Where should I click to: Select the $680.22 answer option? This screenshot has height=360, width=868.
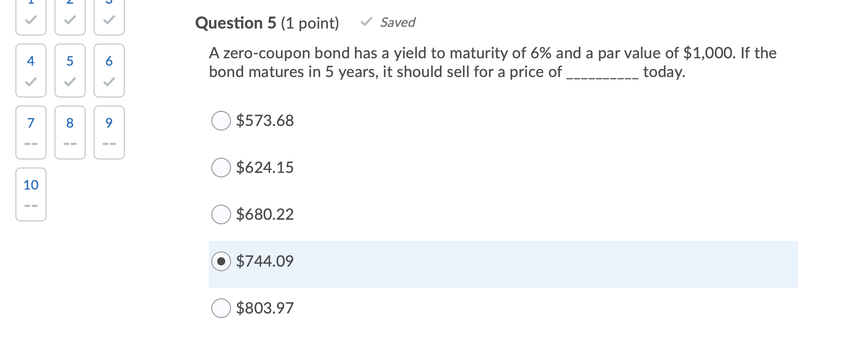click(221, 214)
